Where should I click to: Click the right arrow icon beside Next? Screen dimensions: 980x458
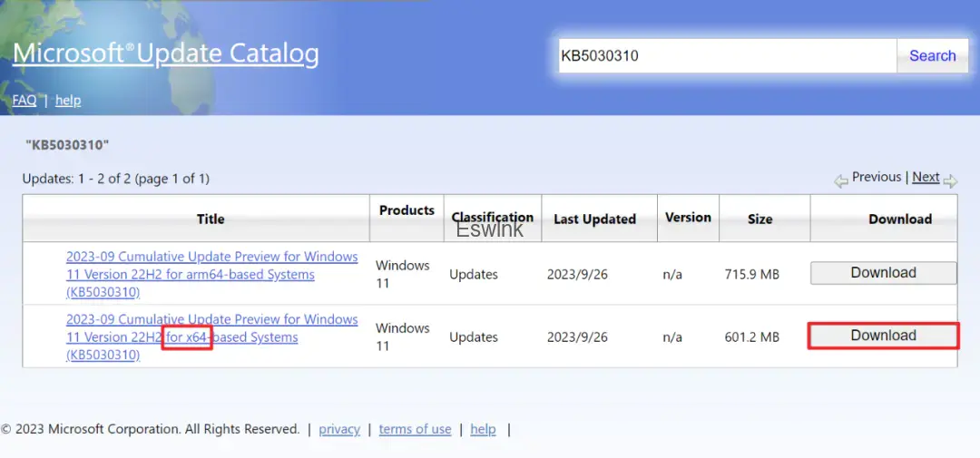coord(950,180)
